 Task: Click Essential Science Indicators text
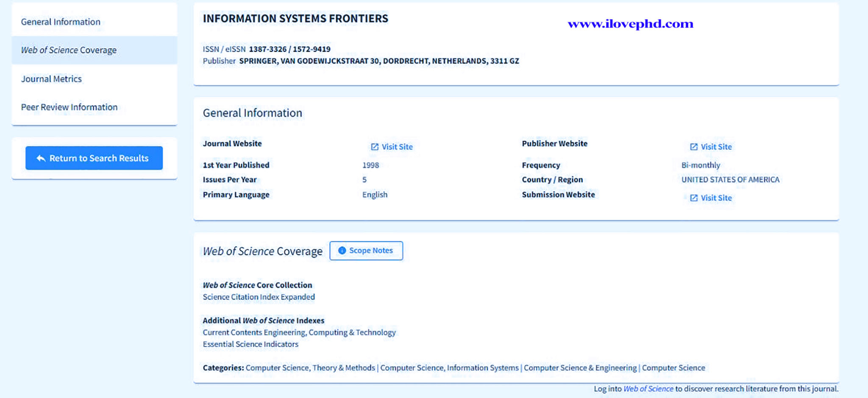[x=250, y=344]
